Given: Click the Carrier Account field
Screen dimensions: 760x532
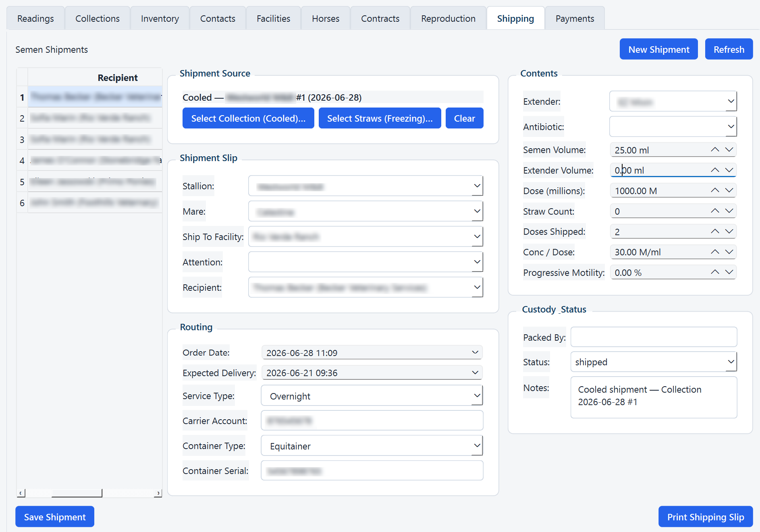Looking at the screenshot, I should pyautogui.click(x=372, y=421).
